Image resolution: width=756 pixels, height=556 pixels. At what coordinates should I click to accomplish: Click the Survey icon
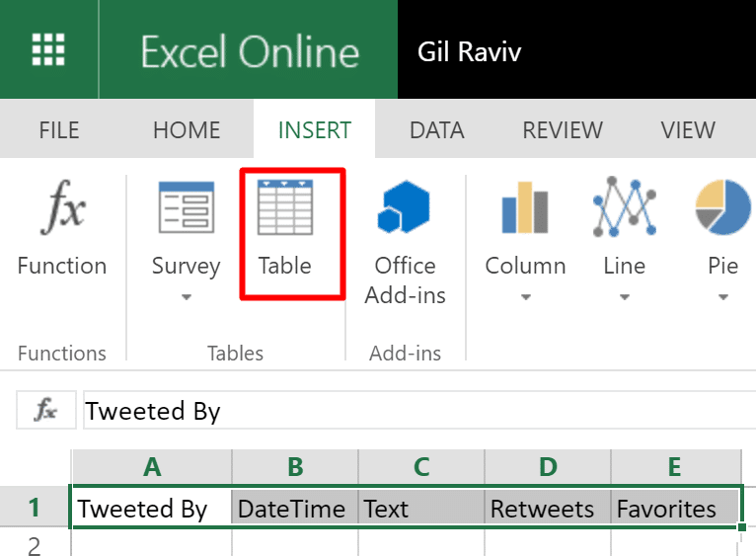(x=187, y=207)
